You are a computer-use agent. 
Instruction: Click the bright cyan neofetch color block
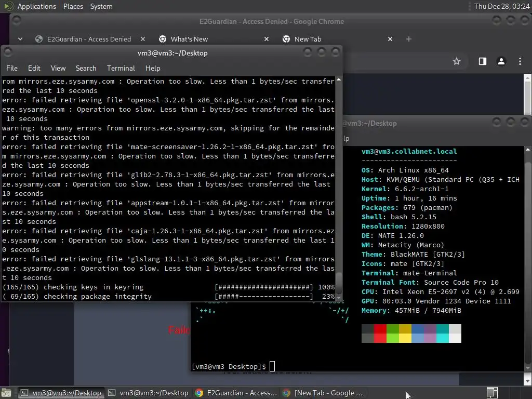pyautogui.click(x=443, y=338)
